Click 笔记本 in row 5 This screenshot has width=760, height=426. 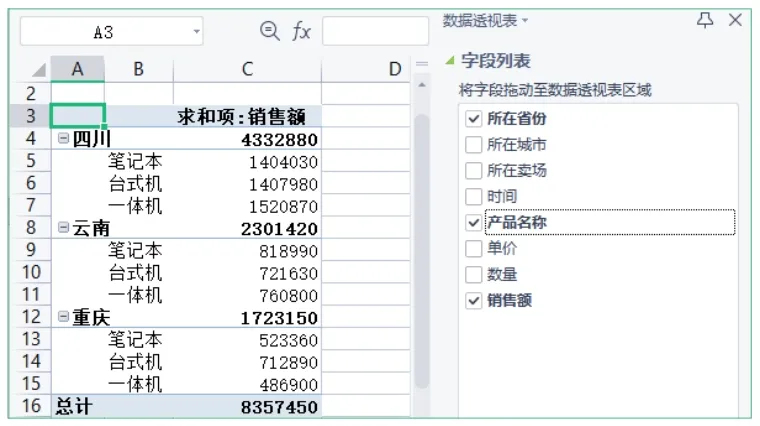click(x=135, y=161)
